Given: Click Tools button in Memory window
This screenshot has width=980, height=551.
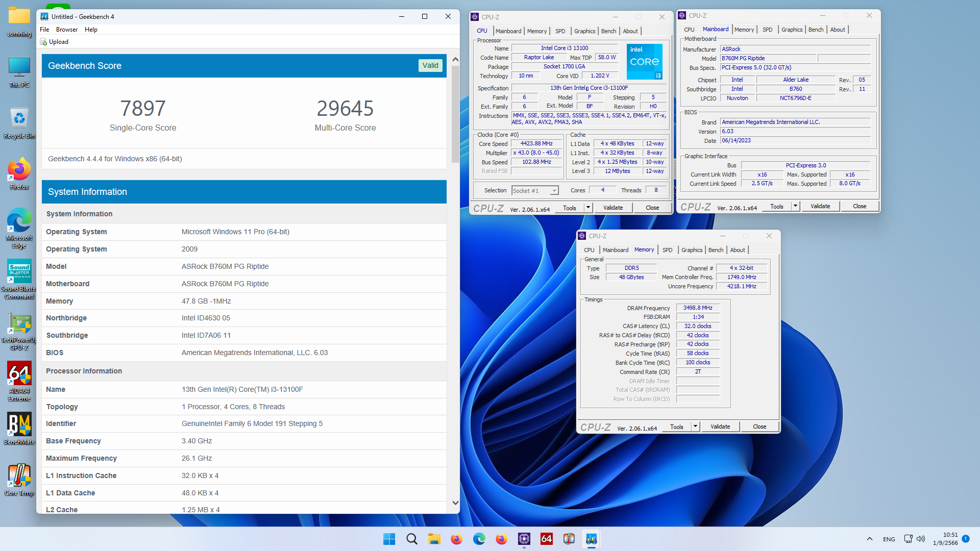Looking at the screenshot, I should click(677, 427).
